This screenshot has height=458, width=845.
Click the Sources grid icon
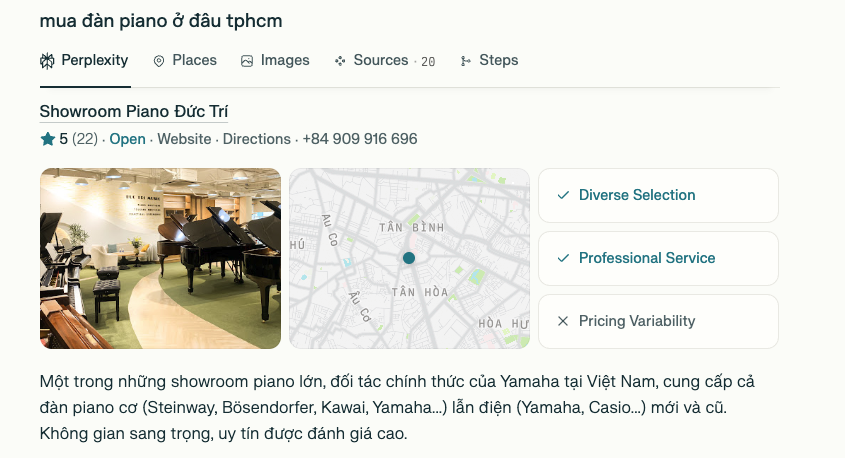pyautogui.click(x=340, y=61)
